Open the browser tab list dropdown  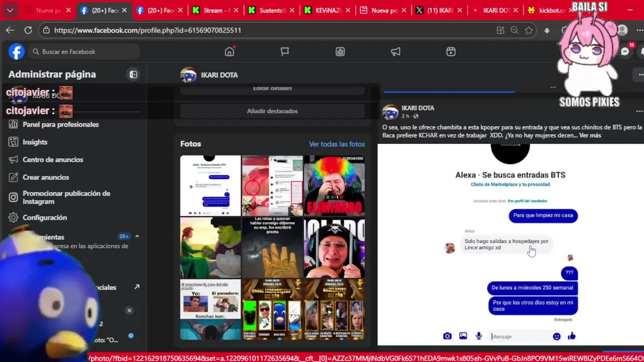pos(10,10)
